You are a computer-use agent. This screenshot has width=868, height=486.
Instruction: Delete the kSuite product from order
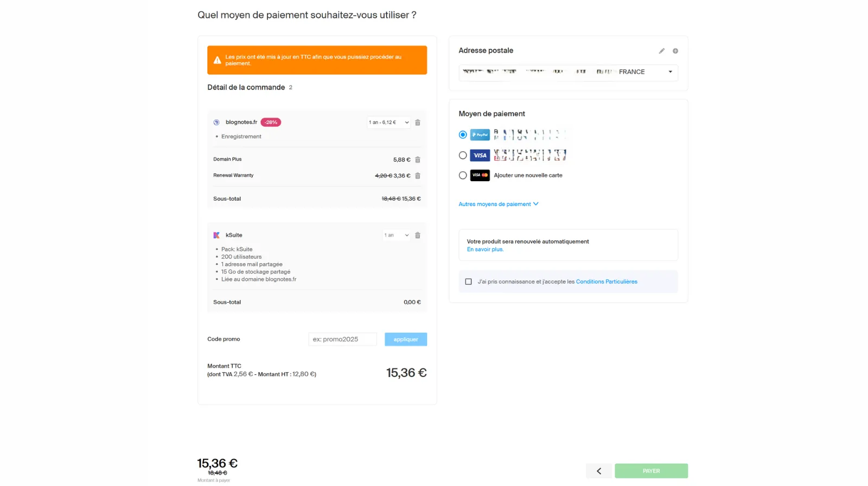pos(418,235)
